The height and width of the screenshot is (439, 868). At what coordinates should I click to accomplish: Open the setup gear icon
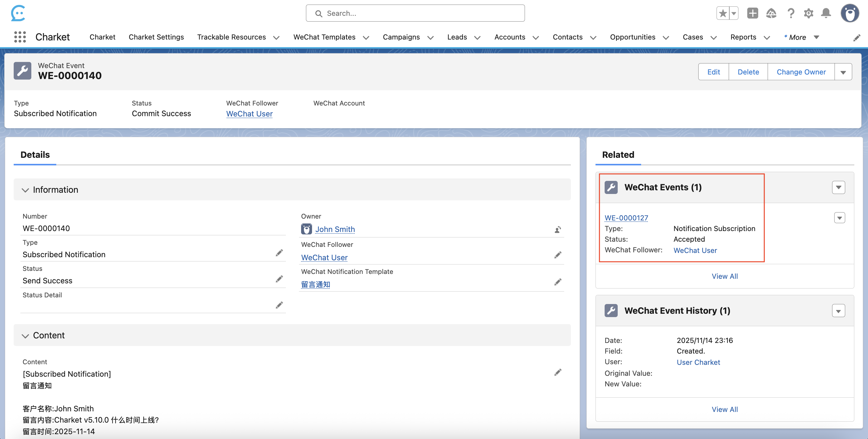[x=808, y=13]
